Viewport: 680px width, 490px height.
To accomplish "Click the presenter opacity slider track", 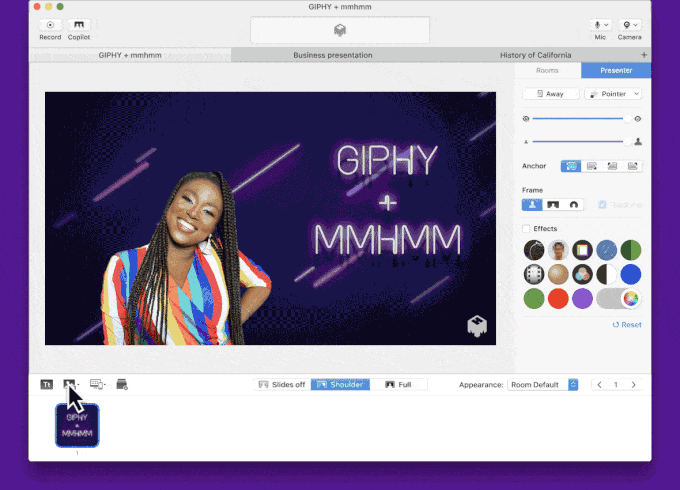I will [579, 118].
